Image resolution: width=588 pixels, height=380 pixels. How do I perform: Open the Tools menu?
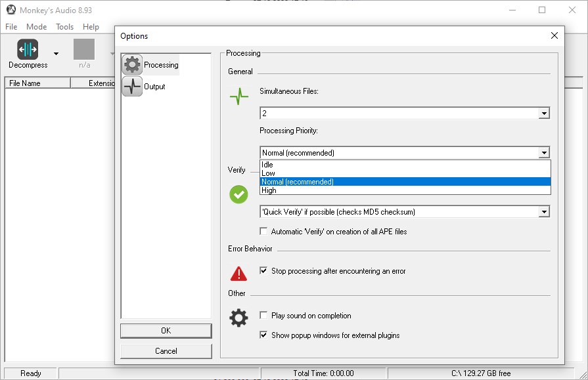(64, 27)
